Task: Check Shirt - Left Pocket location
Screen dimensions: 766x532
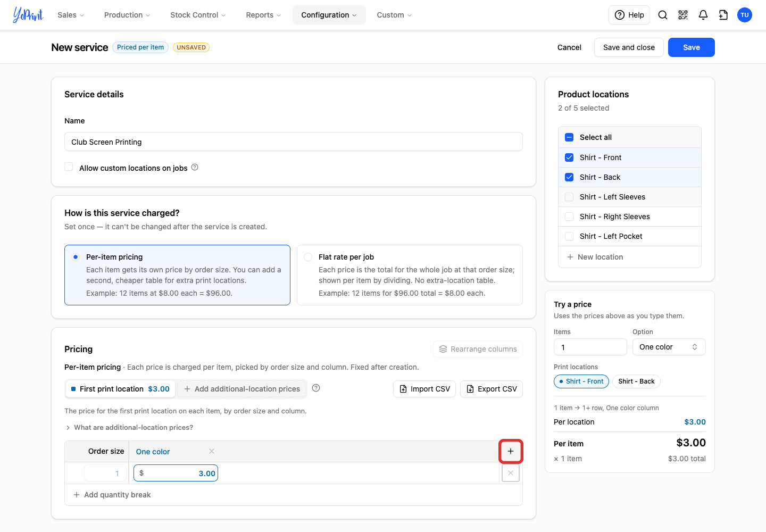Action: pos(569,236)
